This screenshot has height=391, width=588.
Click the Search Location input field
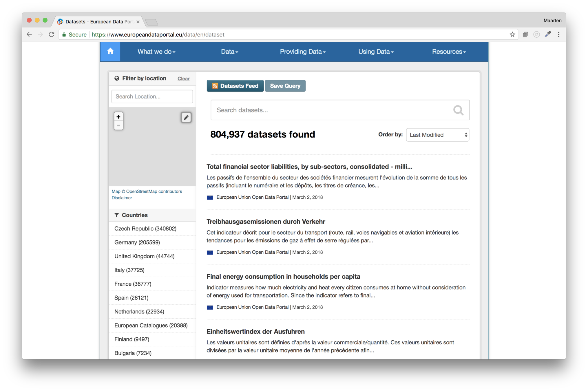pos(152,96)
